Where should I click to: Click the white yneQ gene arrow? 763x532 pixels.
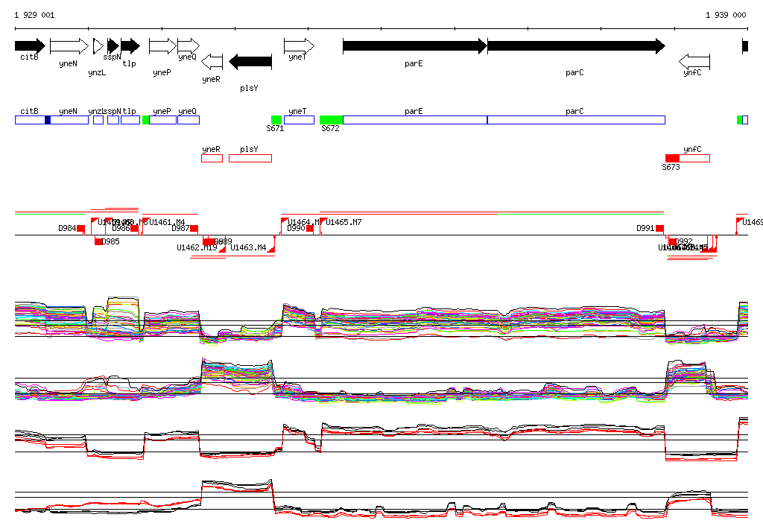(x=189, y=46)
